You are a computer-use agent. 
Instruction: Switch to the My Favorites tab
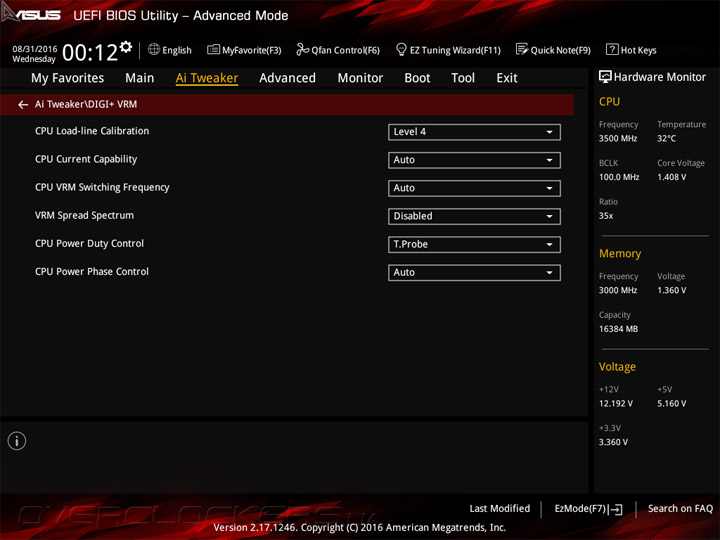pyautogui.click(x=68, y=78)
